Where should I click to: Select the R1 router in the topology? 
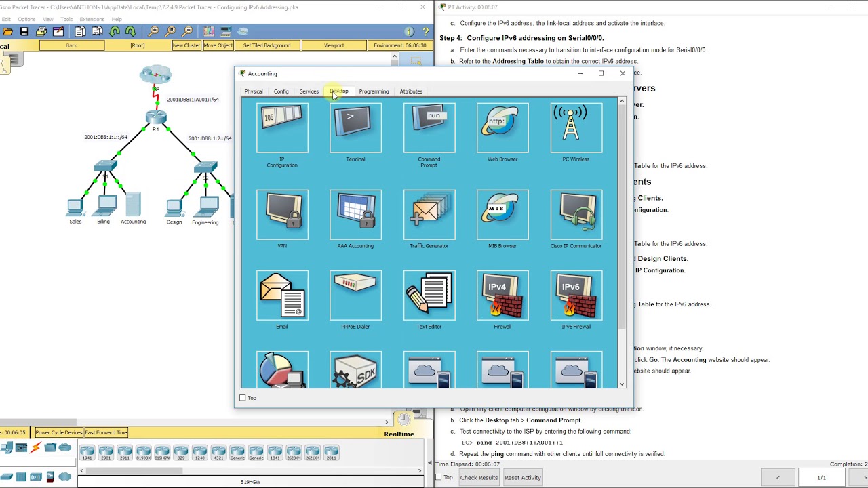155,118
